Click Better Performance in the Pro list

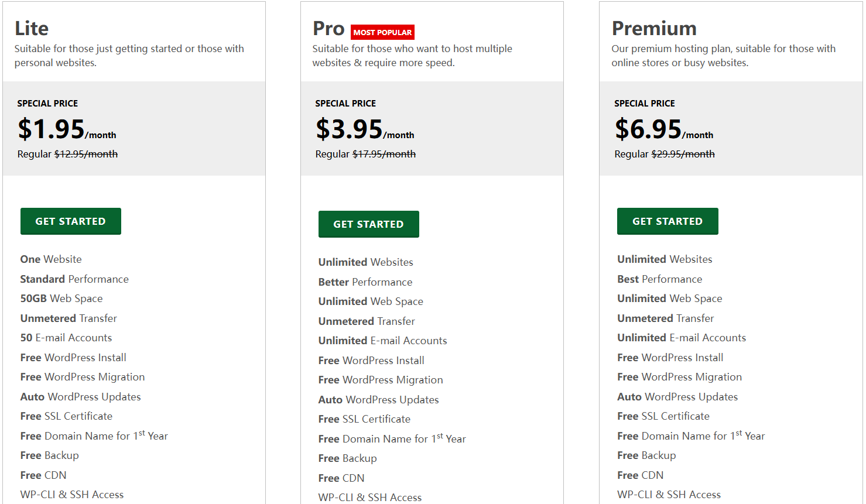(x=365, y=282)
